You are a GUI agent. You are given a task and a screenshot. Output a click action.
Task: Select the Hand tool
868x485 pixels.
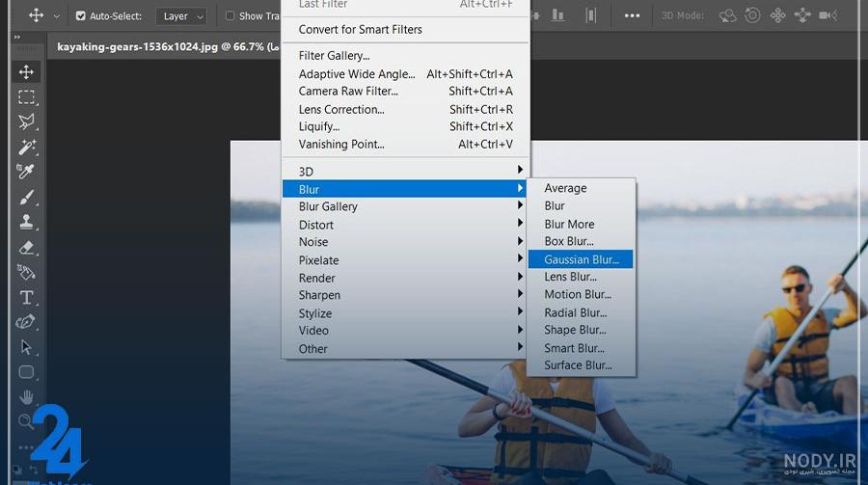(x=26, y=397)
